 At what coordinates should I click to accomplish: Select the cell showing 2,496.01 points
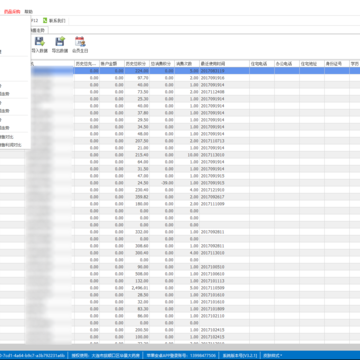click(x=137, y=288)
